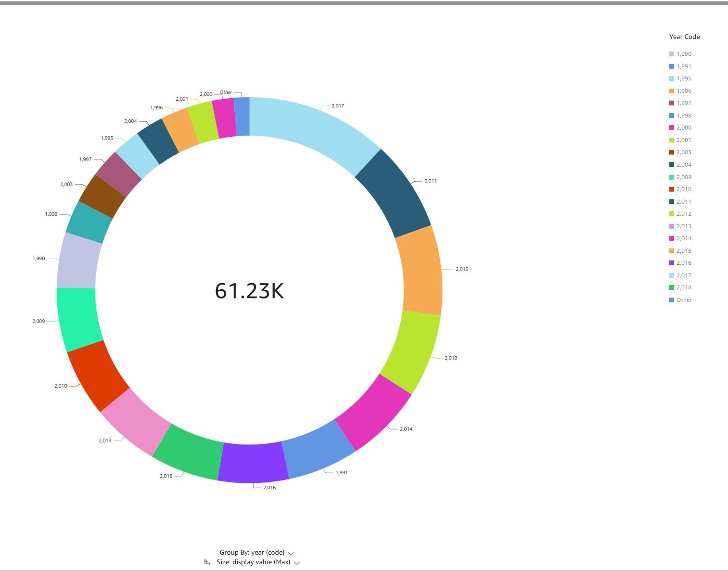
Task: Click the 2,013 legend label
Action: [684, 226]
